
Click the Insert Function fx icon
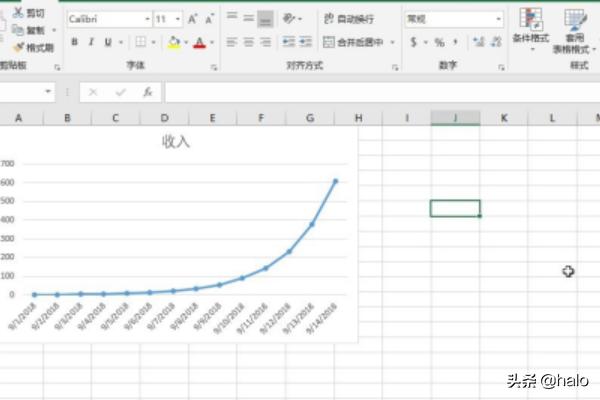click(x=148, y=92)
